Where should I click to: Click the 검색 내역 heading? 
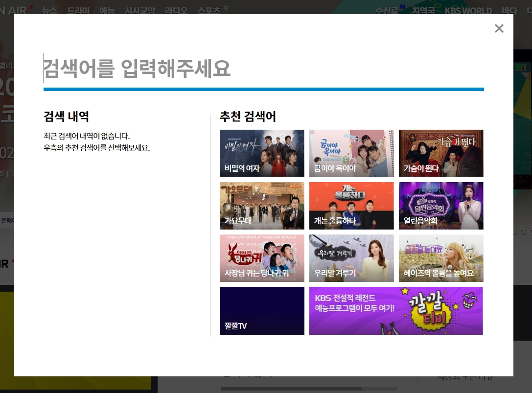click(x=66, y=116)
